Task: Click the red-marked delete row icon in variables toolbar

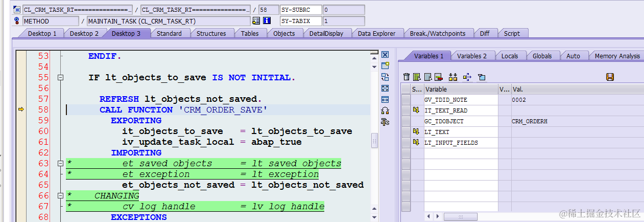Action: click(x=439, y=77)
